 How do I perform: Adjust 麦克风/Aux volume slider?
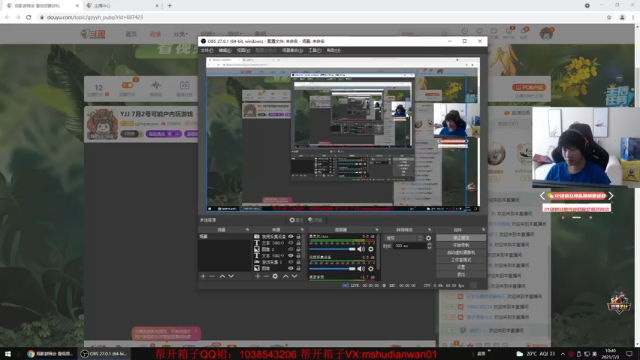332,249
